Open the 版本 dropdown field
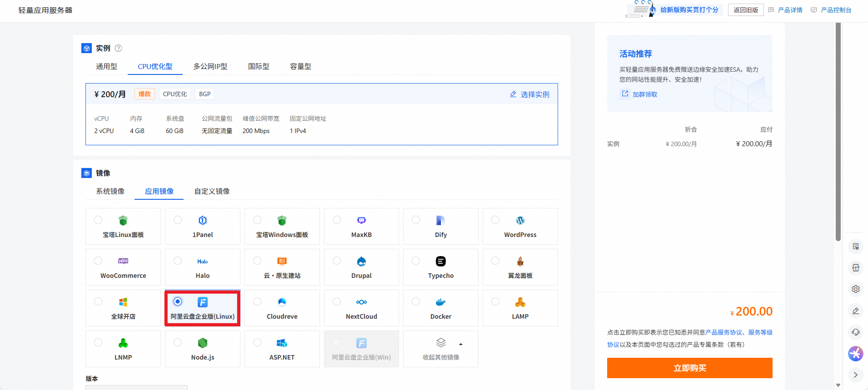Screen dimensions: 868x390 click(136, 388)
